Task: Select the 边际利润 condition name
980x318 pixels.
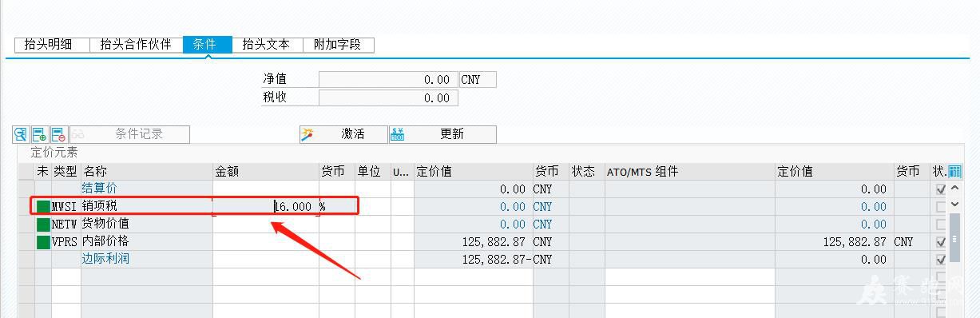Action: pos(105,259)
